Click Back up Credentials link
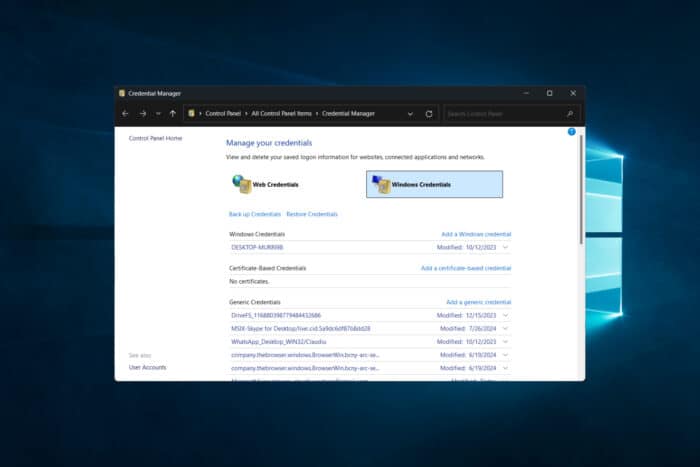Image resolution: width=700 pixels, height=467 pixels. tap(254, 214)
